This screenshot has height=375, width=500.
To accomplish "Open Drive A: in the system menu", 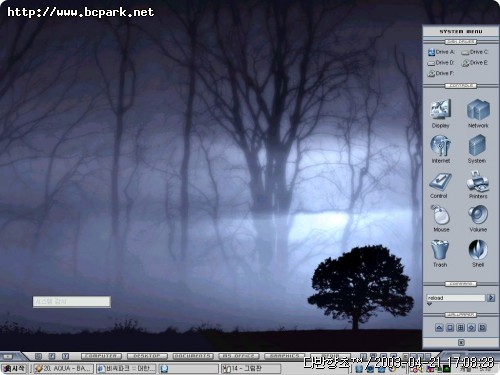I will 441,52.
